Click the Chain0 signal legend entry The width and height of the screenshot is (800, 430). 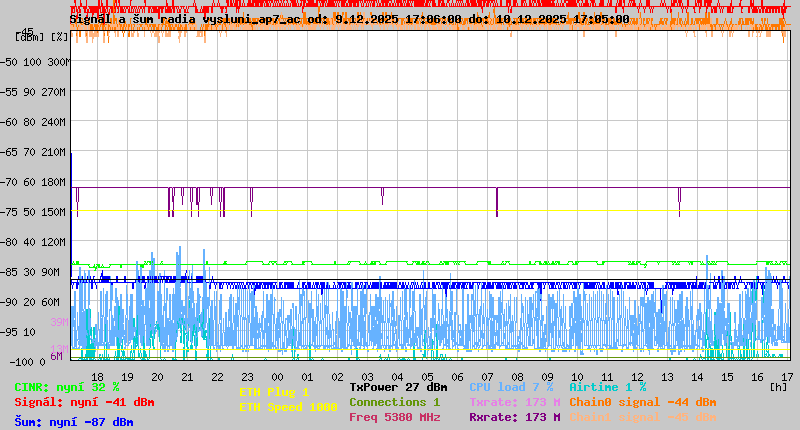[x=642, y=402]
